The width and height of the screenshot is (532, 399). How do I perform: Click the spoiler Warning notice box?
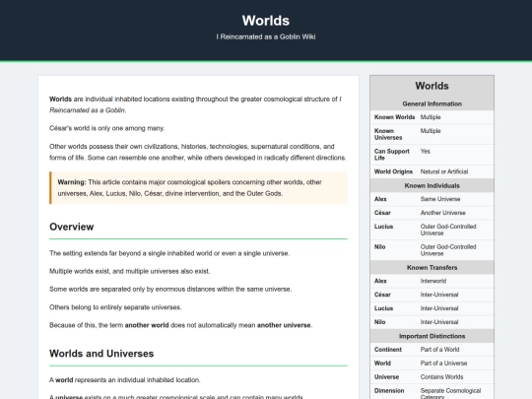coord(198,188)
